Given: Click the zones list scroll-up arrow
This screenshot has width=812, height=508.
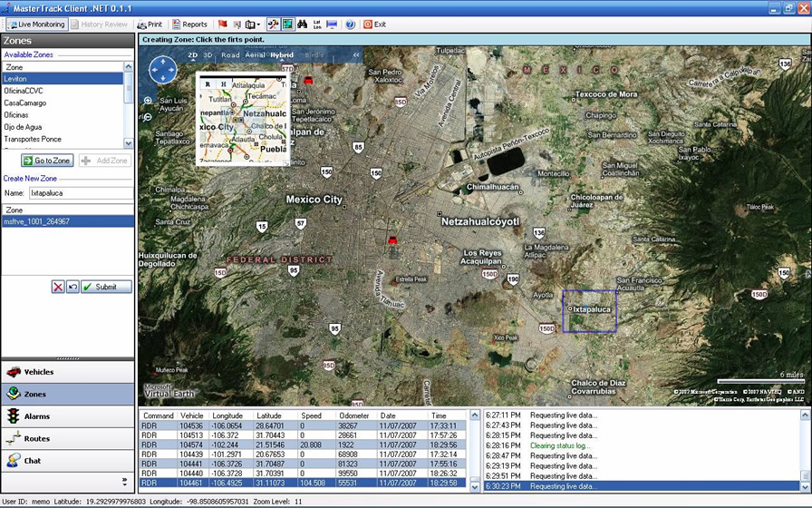Looking at the screenshot, I should [x=129, y=66].
